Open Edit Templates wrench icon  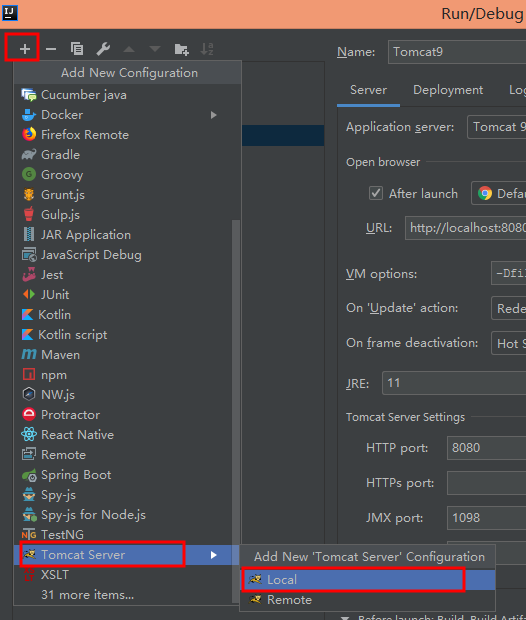pos(103,49)
